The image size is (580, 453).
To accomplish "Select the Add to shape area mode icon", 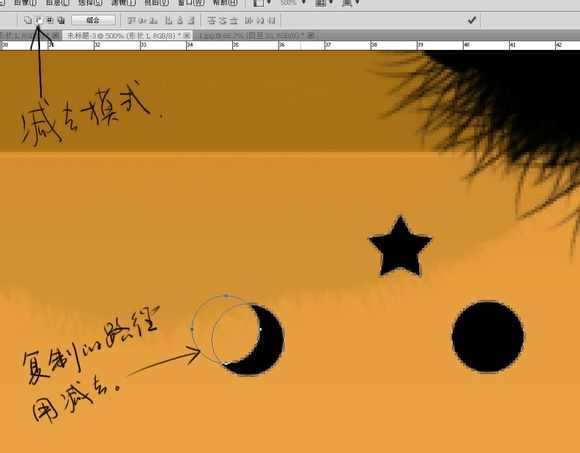I will coord(27,20).
